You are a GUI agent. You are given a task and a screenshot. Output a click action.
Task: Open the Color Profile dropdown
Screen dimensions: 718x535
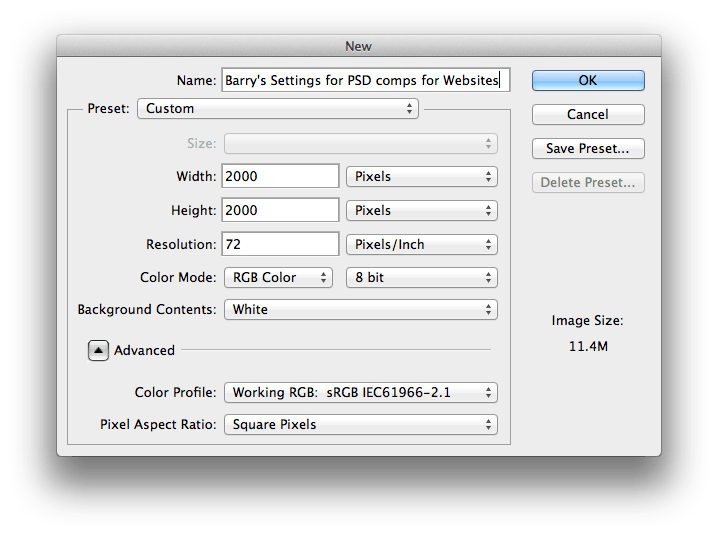(361, 393)
